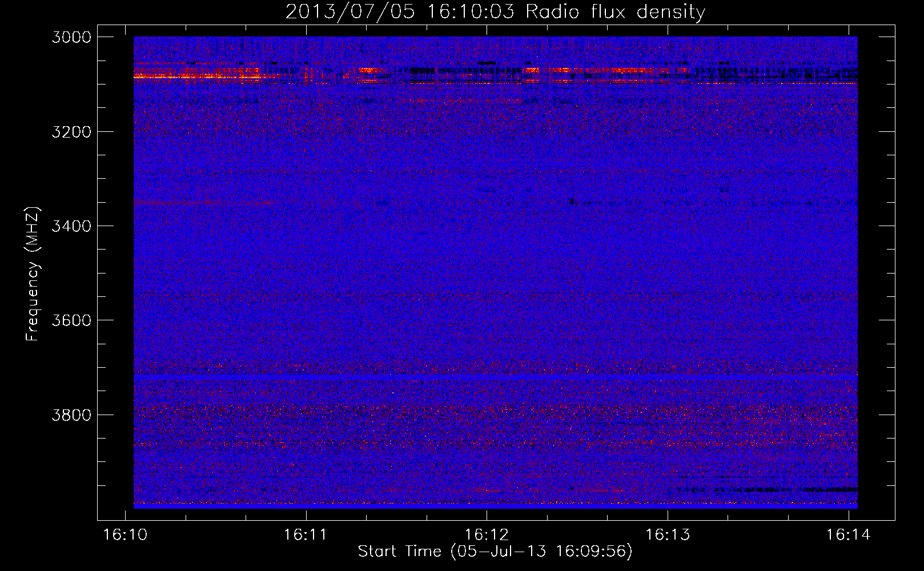Viewport: 924px width, 571px height.
Task: Click the 16:14 time axis label
Action: coord(849,534)
